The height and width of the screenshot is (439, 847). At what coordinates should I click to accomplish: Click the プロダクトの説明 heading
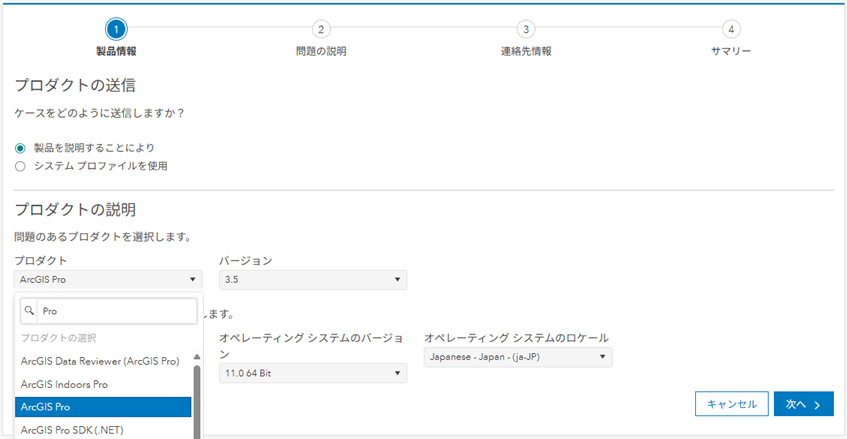coord(75,210)
